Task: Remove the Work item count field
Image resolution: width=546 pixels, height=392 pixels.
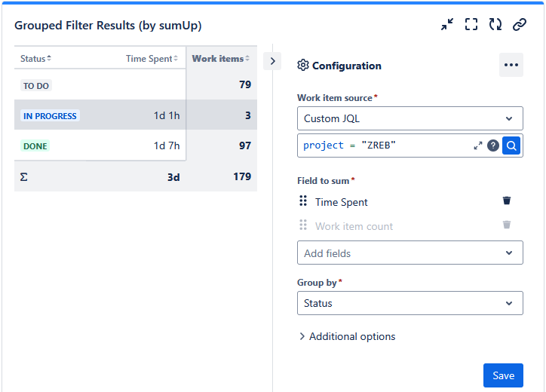Action: click(507, 225)
